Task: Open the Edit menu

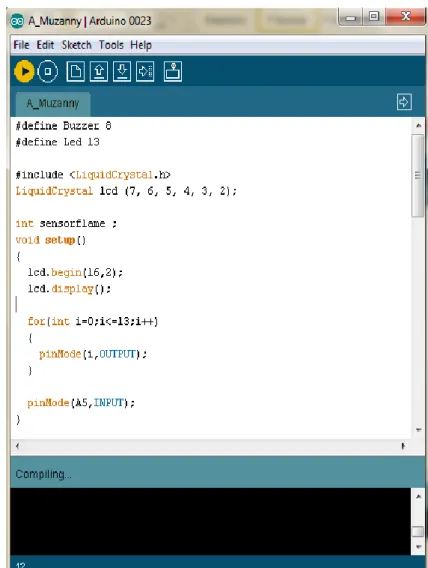Action: pyautogui.click(x=45, y=45)
